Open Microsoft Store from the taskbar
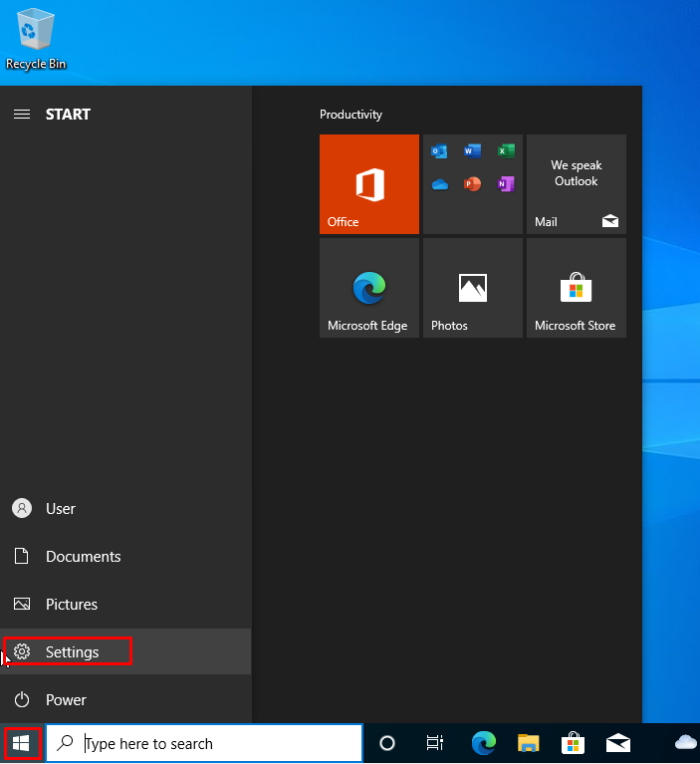700x764 pixels. 573,743
